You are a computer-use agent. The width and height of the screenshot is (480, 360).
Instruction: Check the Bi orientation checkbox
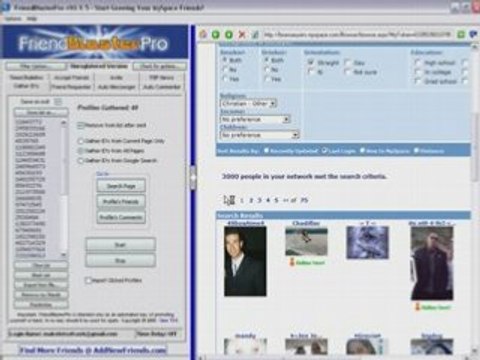(x=311, y=72)
